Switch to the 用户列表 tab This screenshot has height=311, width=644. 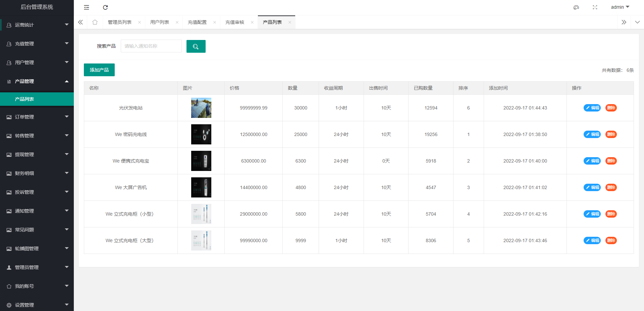click(160, 22)
